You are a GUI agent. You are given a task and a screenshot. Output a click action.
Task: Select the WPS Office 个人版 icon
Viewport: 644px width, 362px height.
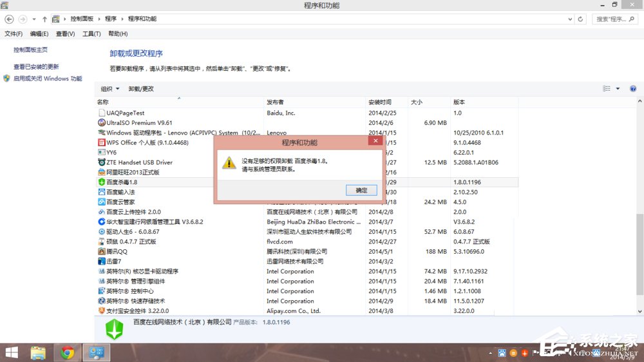[x=102, y=142]
